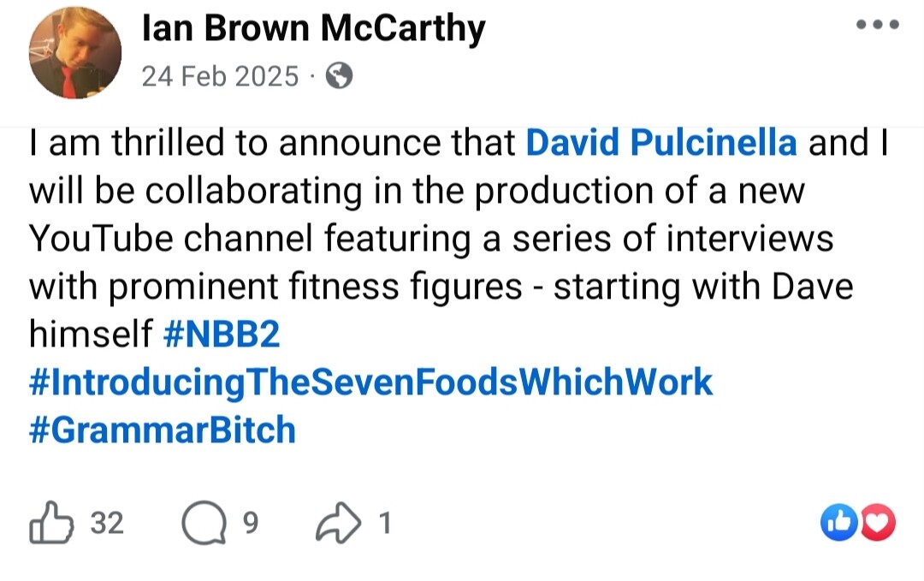The width and height of the screenshot is (924, 581).
Task: View the 32 likes count
Action: pyautogui.click(x=107, y=522)
